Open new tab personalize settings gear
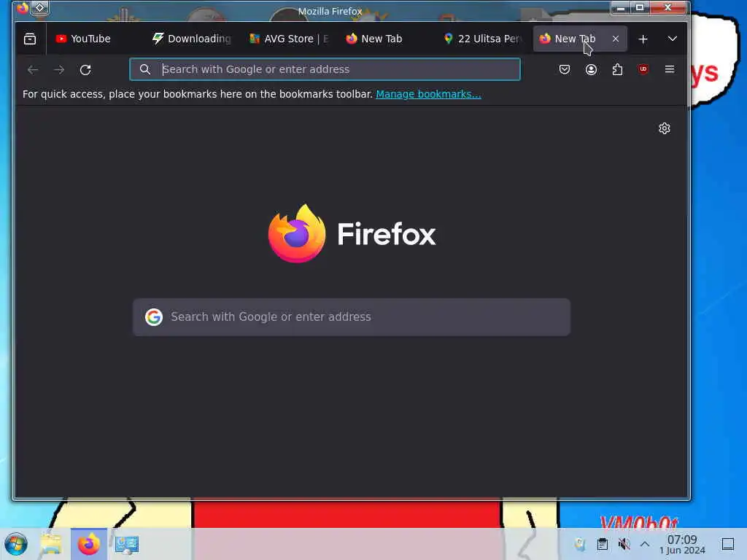The image size is (747, 560). click(665, 128)
